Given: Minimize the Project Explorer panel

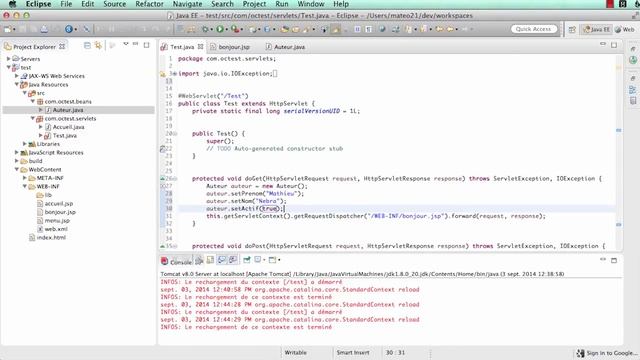Looking at the screenshot, I should pyautogui.click(x=136, y=44).
